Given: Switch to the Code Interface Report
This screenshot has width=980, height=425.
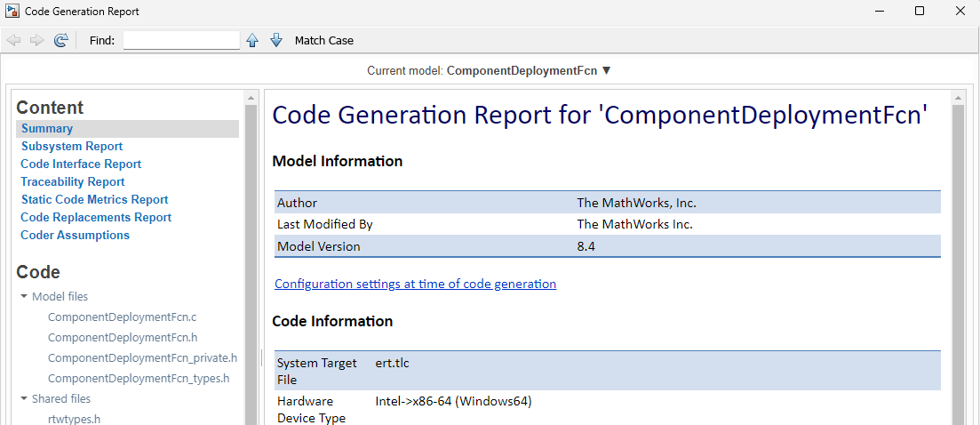Looking at the screenshot, I should point(81,164).
